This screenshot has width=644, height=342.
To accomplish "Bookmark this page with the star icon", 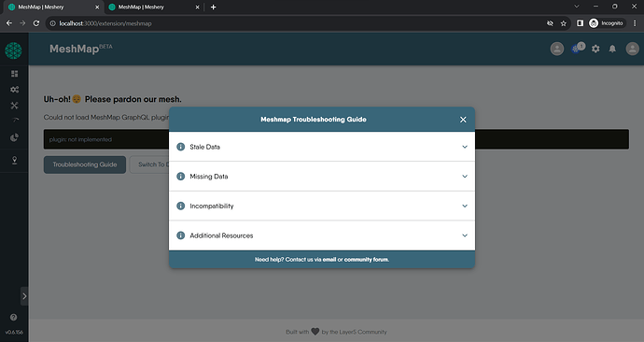I will pyautogui.click(x=564, y=23).
